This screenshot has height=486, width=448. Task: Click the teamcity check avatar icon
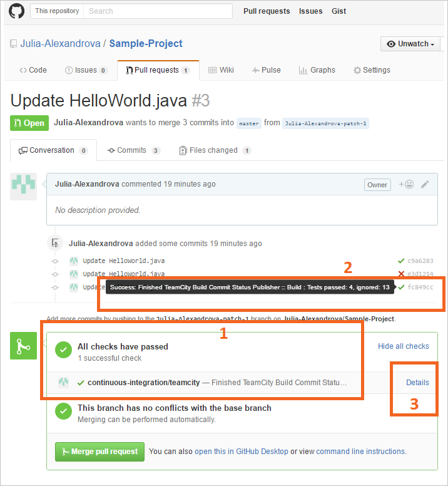pos(63,382)
